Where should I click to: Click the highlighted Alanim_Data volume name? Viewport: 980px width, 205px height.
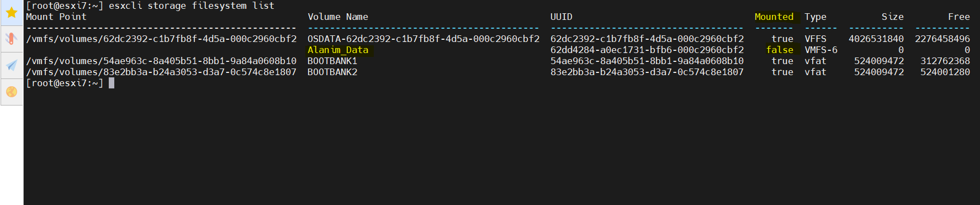click(338, 50)
